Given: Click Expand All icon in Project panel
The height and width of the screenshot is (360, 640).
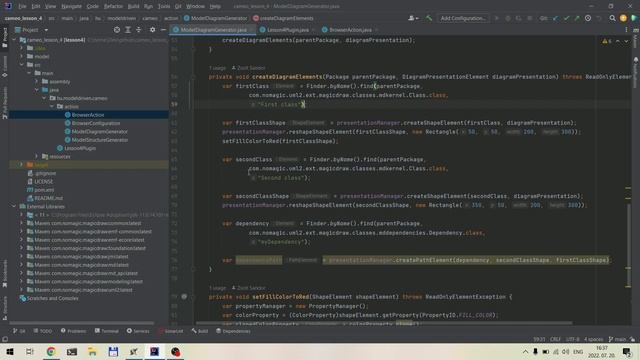Looking at the screenshot, I should point(128,30).
